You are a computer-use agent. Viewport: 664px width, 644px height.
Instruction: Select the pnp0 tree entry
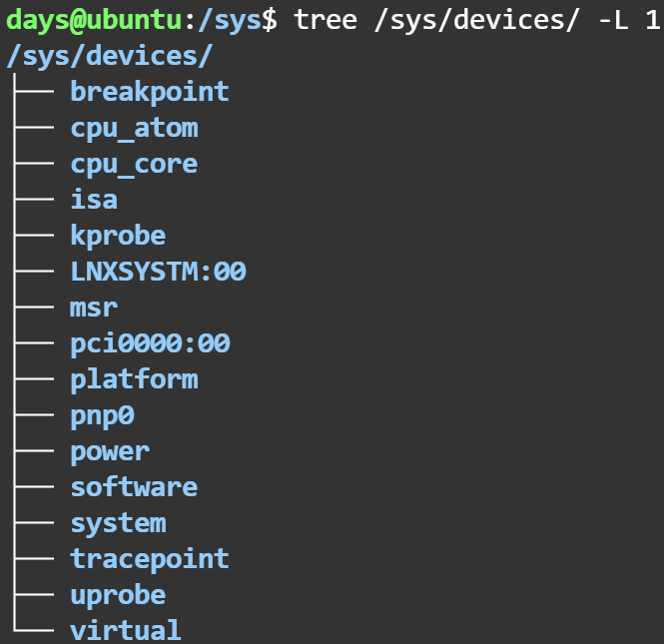(102, 415)
